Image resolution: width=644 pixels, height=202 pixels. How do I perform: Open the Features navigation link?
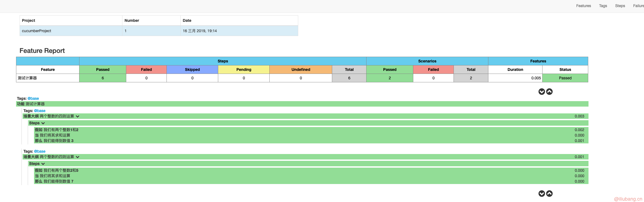583,6
